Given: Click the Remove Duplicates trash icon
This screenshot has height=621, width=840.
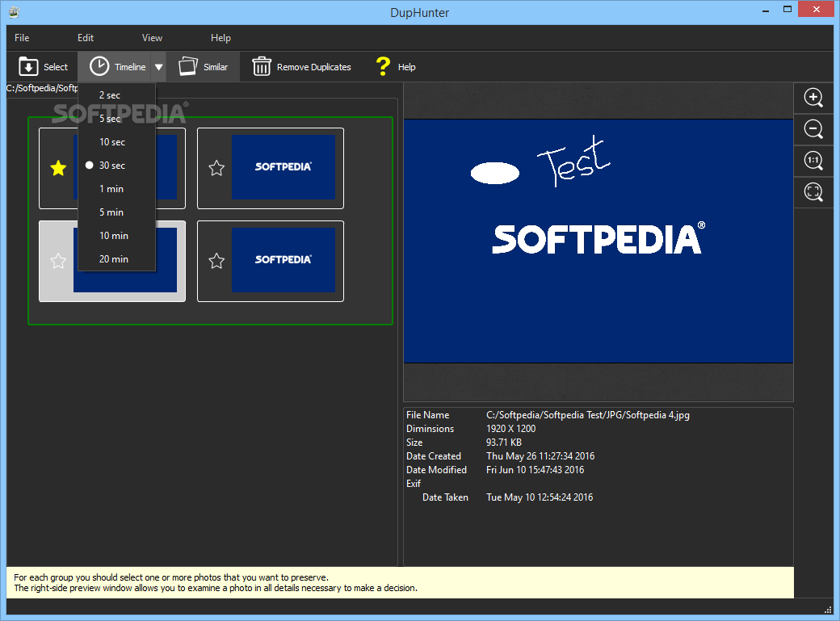Looking at the screenshot, I should click(x=262, y=67).
